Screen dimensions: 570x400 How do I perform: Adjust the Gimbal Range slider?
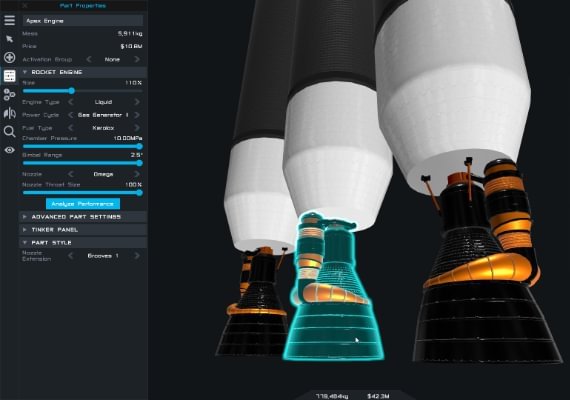(x=83, y=163)
